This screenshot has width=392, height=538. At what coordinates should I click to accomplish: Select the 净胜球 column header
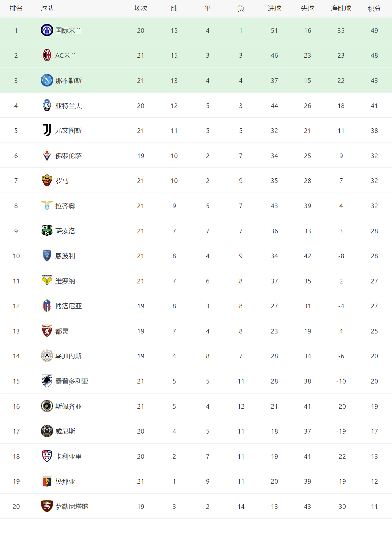tap(341, 8)
